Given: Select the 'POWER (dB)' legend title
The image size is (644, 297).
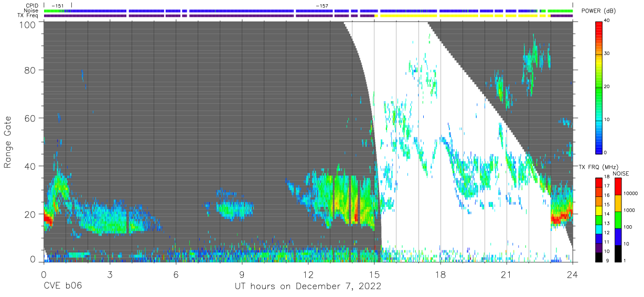Looking at the screenshot, I should point(599,11).
